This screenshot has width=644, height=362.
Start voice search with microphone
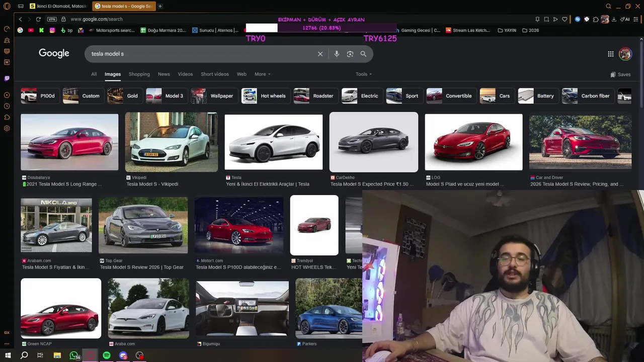click(x=337, y=54)
